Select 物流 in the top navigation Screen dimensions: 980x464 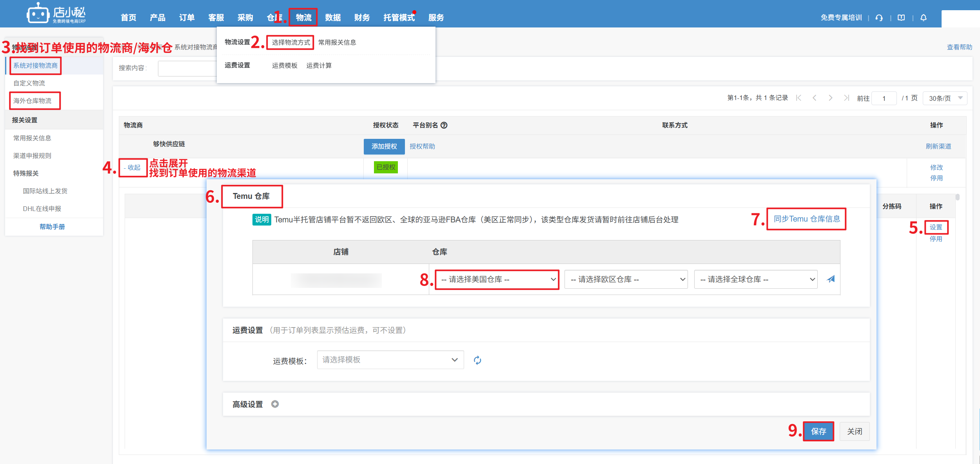point(303,18)
